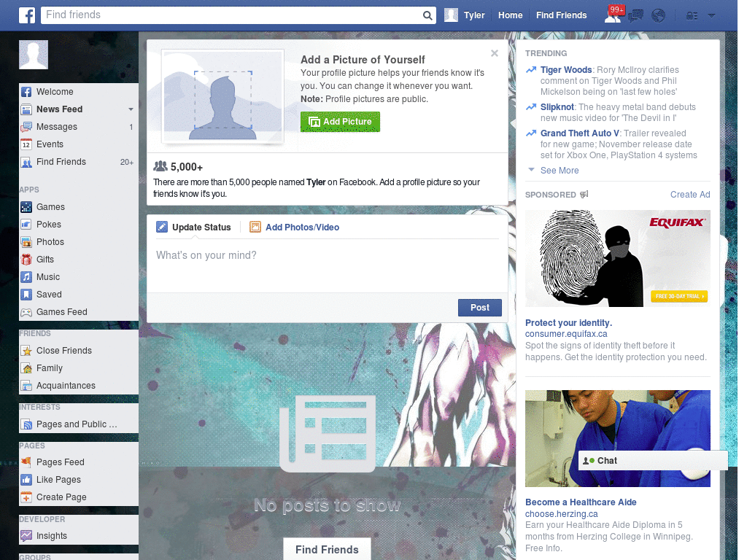Open Games Feed controller icon
Image resolution: width=747 pixels, height=560 pixels.
(26, 312)
